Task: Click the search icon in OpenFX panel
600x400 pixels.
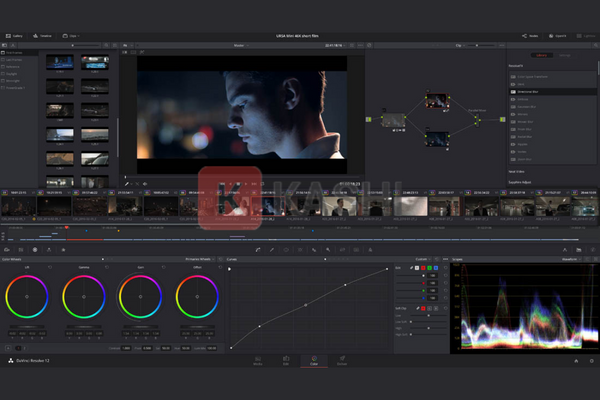Action: point(596,45)
